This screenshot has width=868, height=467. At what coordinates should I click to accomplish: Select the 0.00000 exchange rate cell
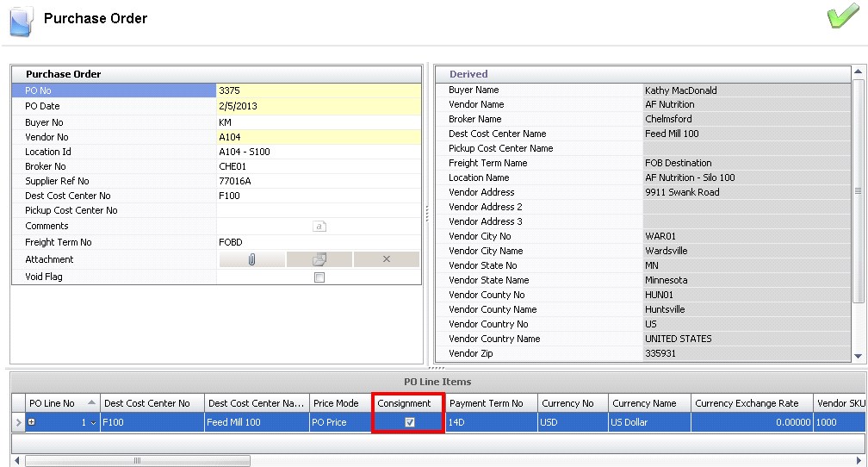[x=752, y=422]
